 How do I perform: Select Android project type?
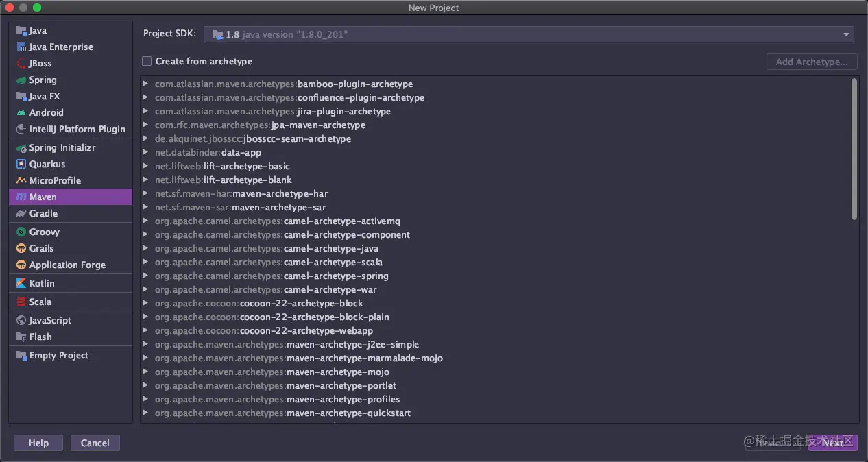click(71, 113)
